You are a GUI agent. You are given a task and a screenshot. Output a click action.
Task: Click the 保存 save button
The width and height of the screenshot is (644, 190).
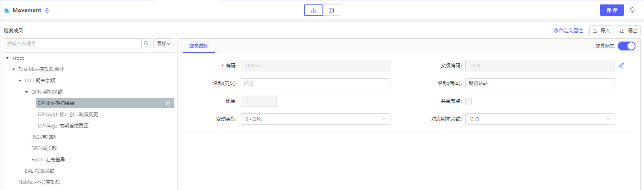coord(611,10)
